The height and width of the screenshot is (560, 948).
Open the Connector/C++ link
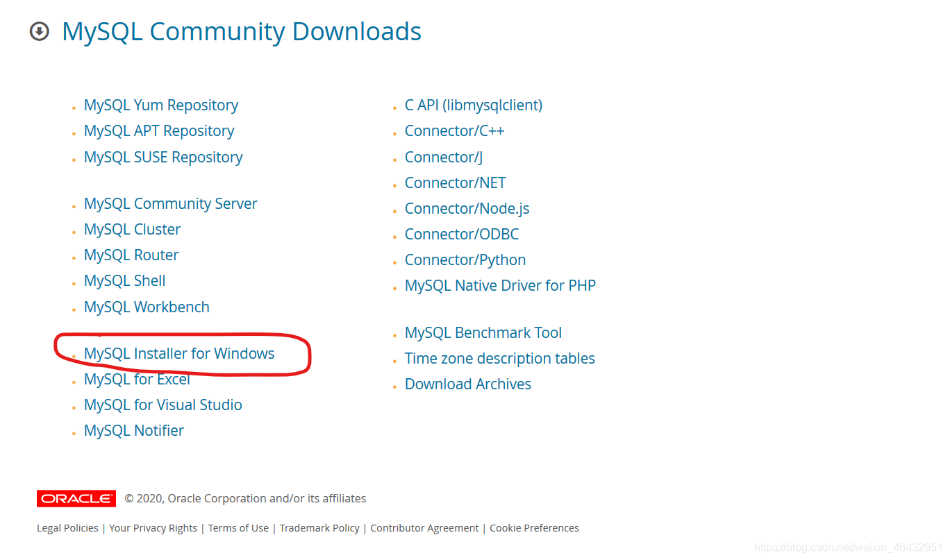(x=455, y=131)
